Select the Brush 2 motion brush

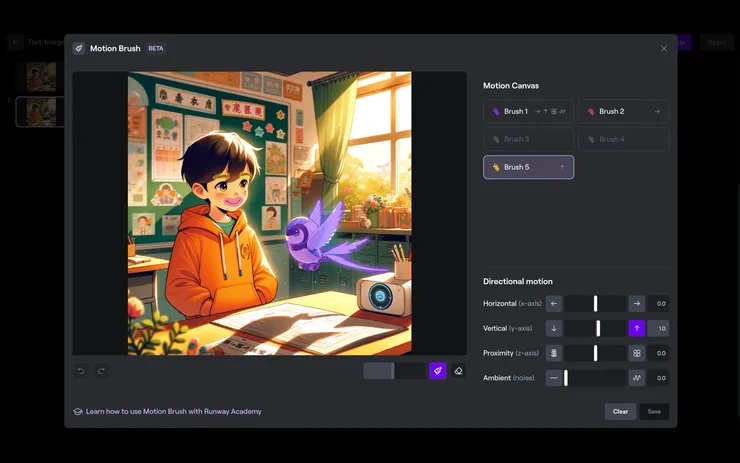tap(623, 111)
